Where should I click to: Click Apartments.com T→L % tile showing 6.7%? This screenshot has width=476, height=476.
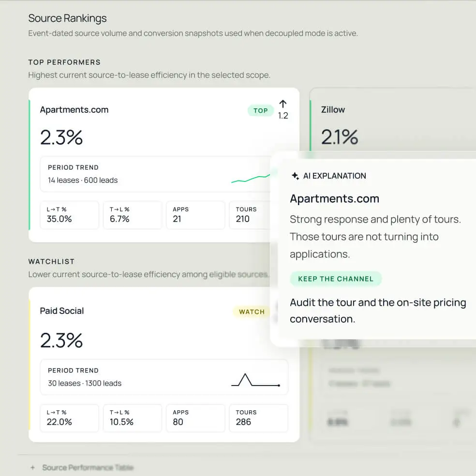click(x=133, y=215)
